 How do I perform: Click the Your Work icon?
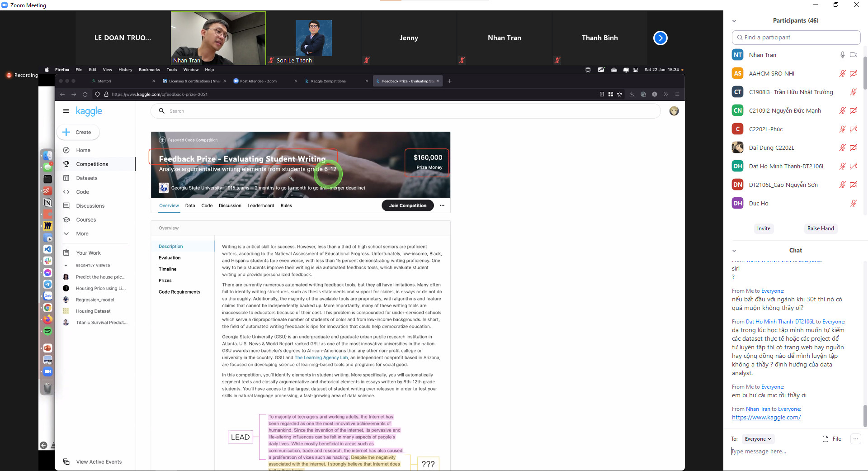66,253
